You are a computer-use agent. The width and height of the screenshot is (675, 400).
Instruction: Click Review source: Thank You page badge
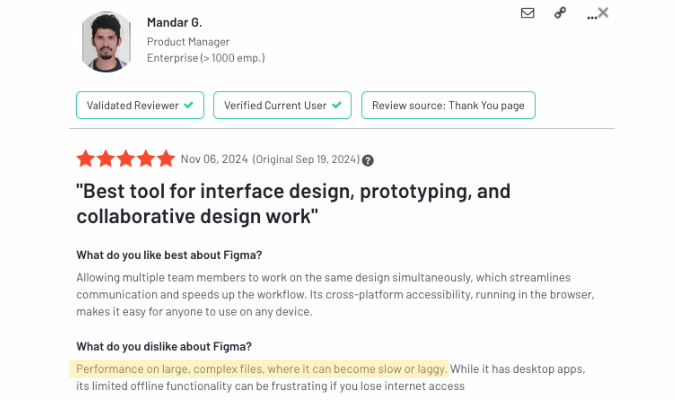448,105
